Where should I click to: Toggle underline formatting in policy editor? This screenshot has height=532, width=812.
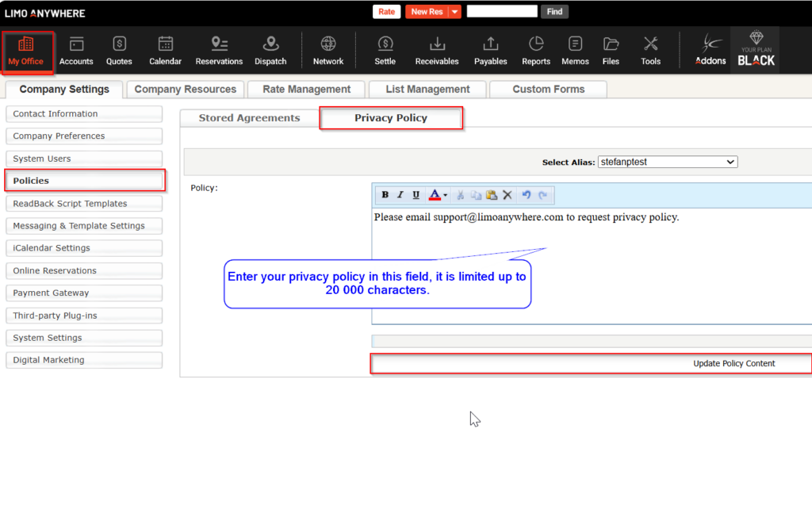point(416,195)
